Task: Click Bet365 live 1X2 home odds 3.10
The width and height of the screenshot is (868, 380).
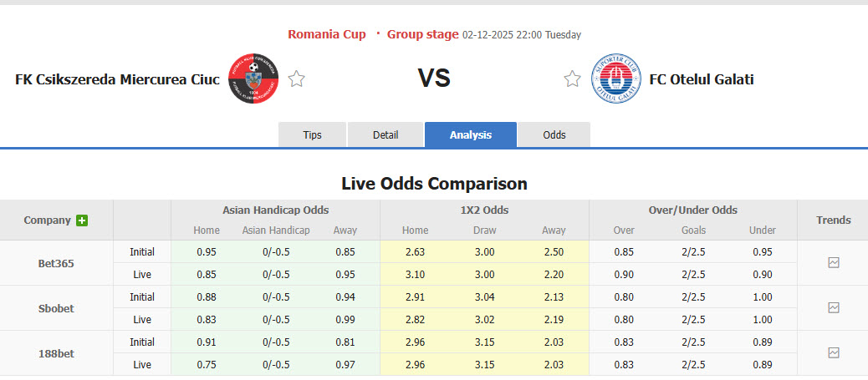Action: [415, 274]
